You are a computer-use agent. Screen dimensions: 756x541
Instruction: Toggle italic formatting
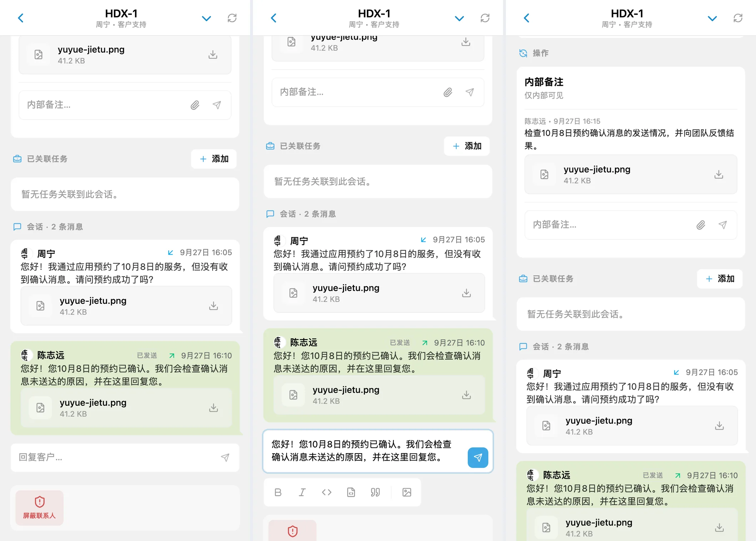point(302,492)
